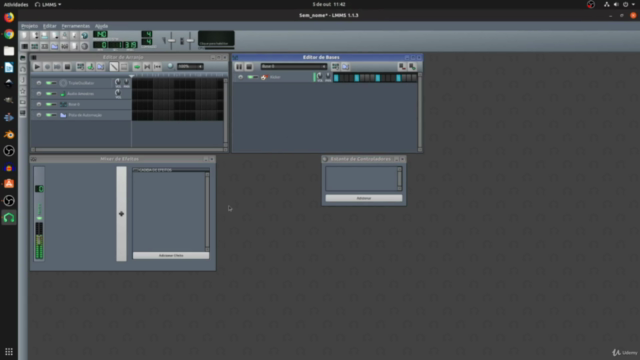640x360 pixels.
Task: Play pattern in Editor de Bases
Action: [239, 67]
